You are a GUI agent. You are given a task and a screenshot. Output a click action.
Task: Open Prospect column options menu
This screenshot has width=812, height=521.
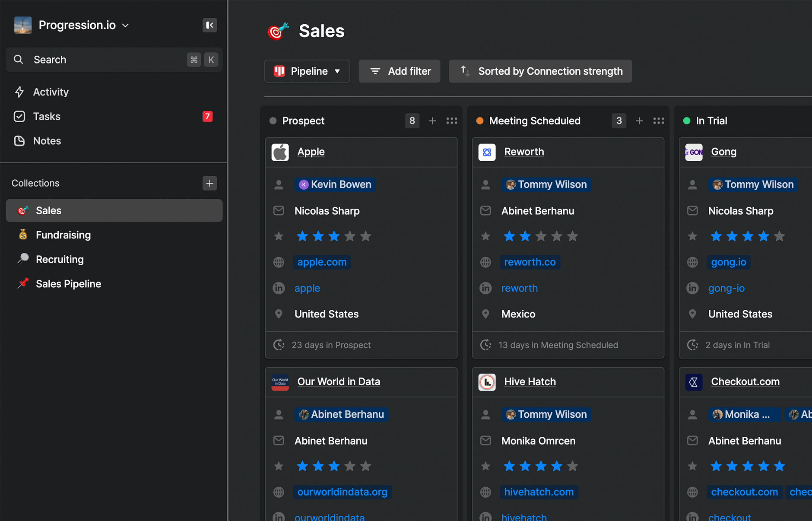[x=452, y=121]
